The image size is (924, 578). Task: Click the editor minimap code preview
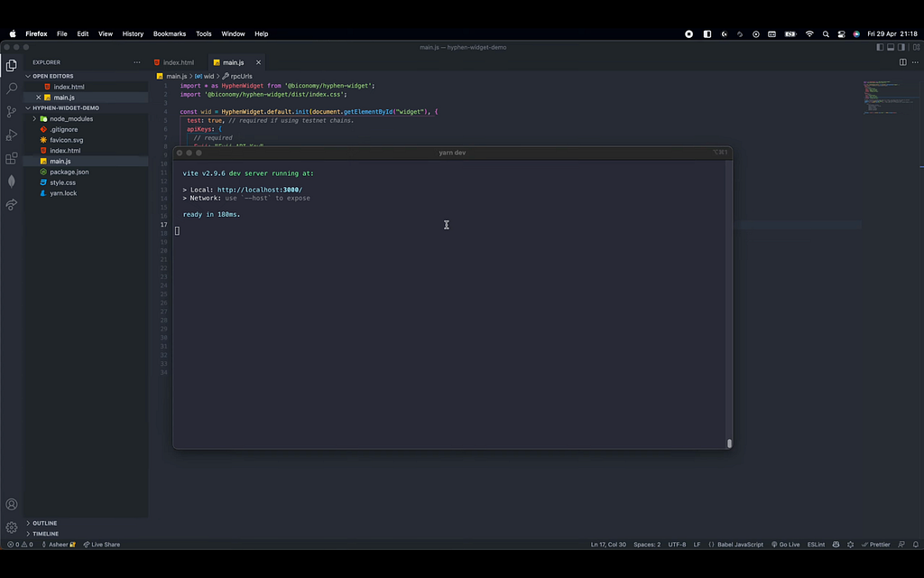890,98
